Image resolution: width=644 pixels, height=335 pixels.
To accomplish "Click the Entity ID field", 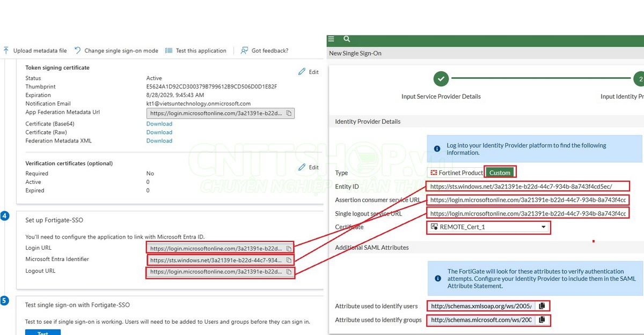I will pos(528,187).
